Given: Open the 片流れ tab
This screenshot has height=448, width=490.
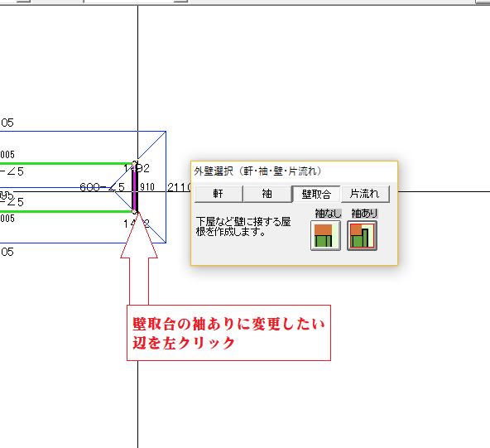Looking at the screenshot, I should 365,194.
